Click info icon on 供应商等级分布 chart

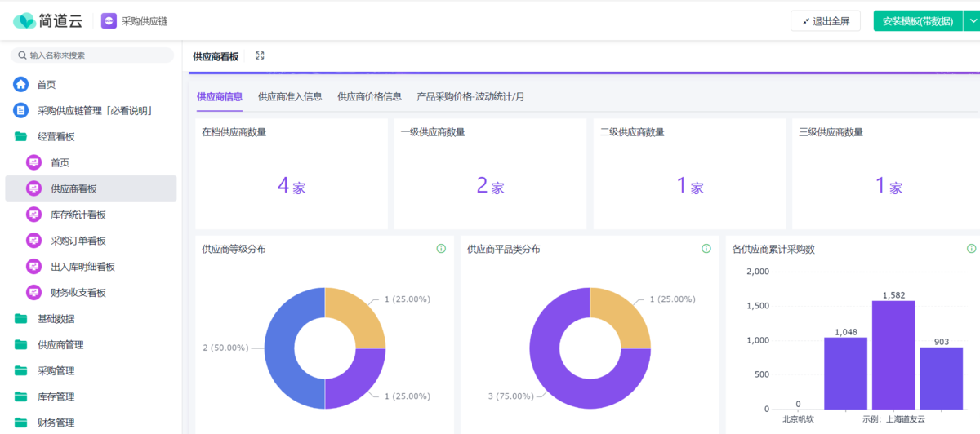tap(441, 249)
